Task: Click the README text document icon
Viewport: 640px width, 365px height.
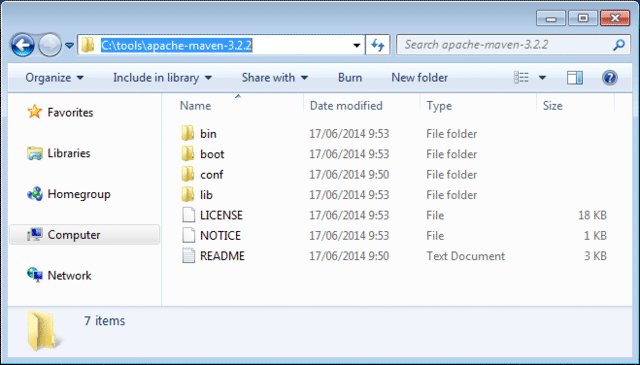Action: pos(188,256)
